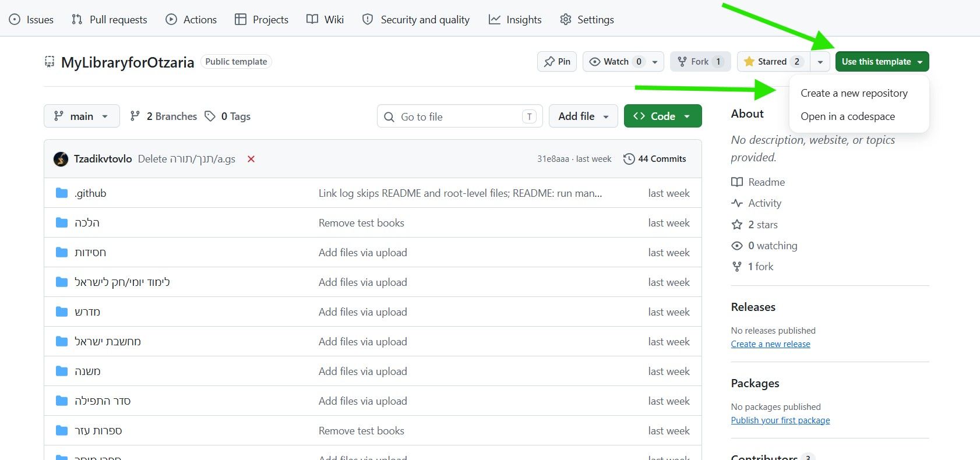Open the Readme link in About
The height and width of the screenshot is (460, 980).
758,182
